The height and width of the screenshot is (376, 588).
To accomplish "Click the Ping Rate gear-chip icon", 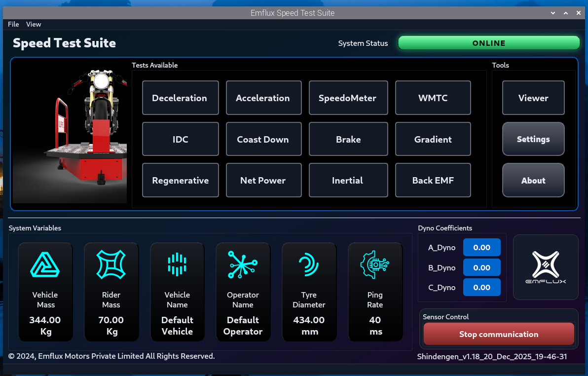I will coord(374,264).
